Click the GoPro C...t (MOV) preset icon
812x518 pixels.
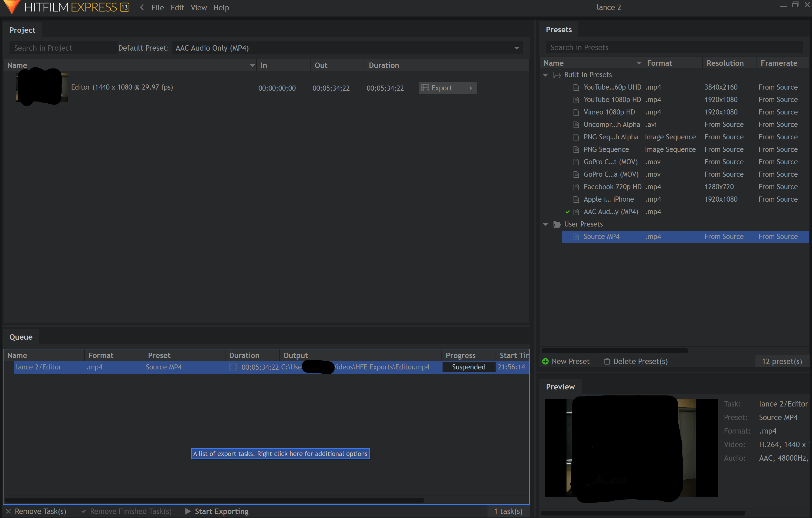click(x=576, y=162)
